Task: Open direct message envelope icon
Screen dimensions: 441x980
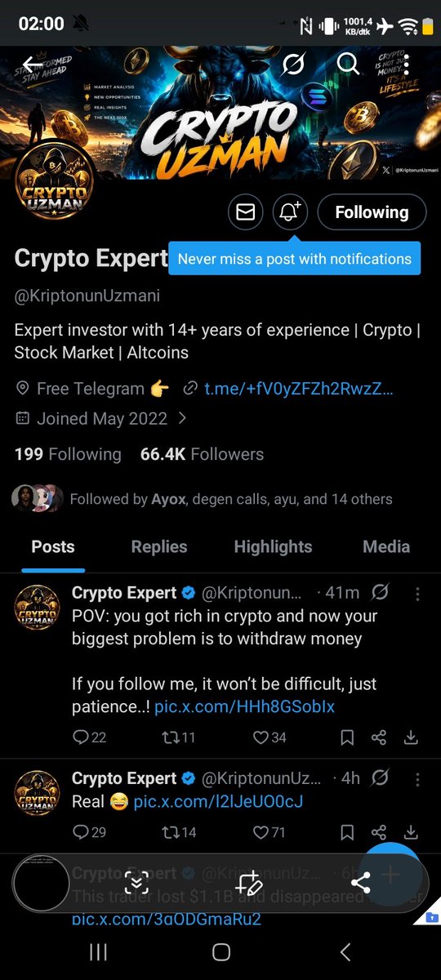Action: coord(245,212)
